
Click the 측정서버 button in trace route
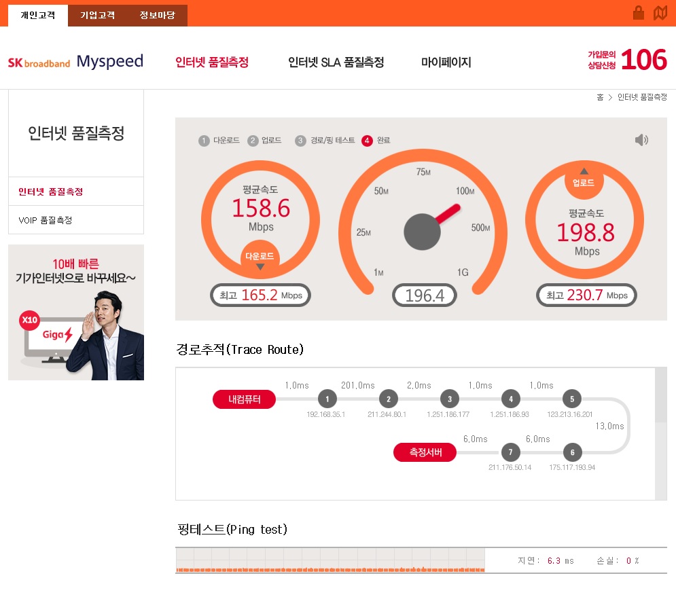(425, 452)
